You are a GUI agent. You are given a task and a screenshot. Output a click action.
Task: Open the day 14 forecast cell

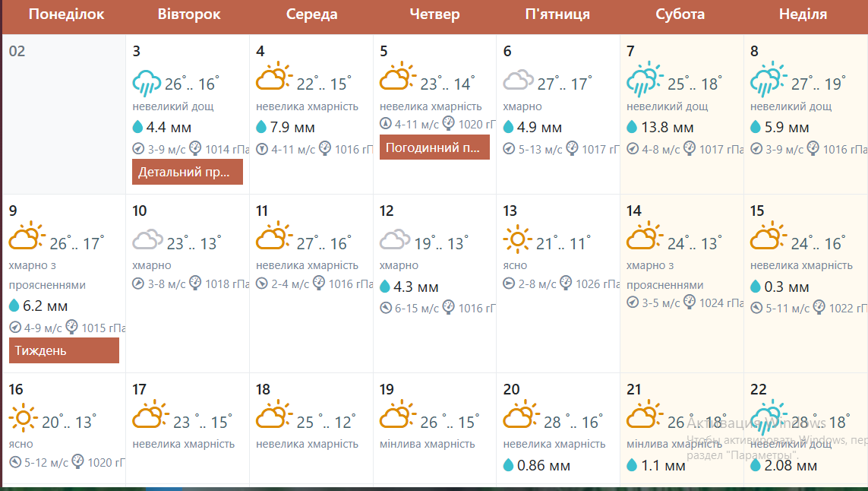pyautogui.click(x=681, y=284)
